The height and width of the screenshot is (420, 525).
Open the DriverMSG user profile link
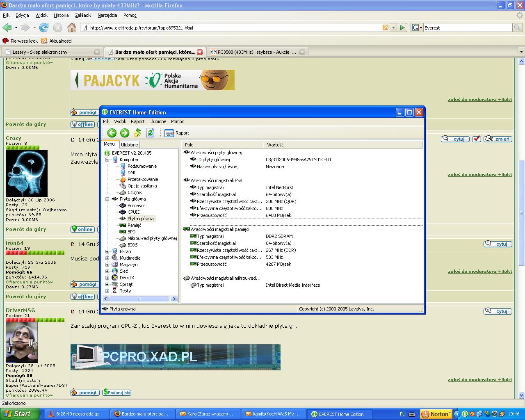pos(21,310)
